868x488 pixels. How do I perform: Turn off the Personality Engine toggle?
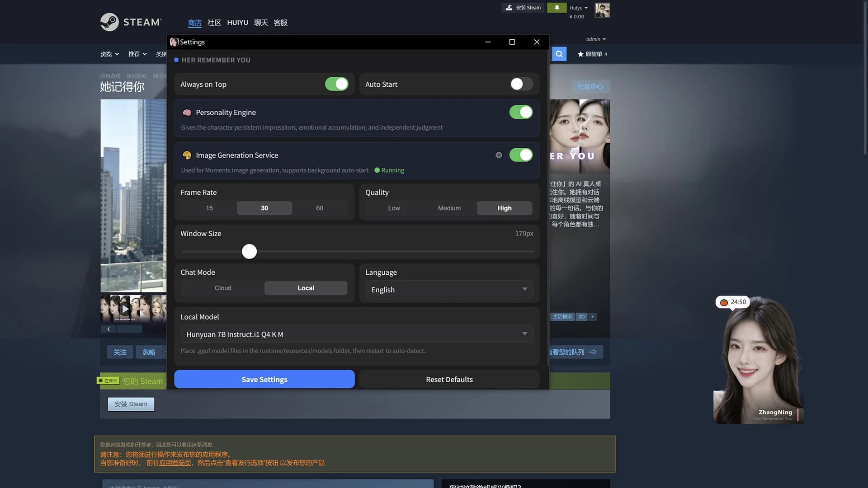(521, 112)
